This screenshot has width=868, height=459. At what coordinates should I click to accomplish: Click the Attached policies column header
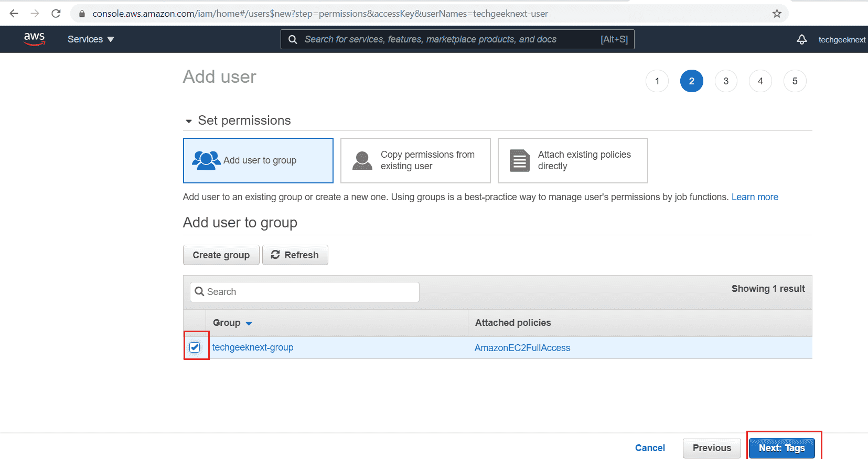pos(513,323)
